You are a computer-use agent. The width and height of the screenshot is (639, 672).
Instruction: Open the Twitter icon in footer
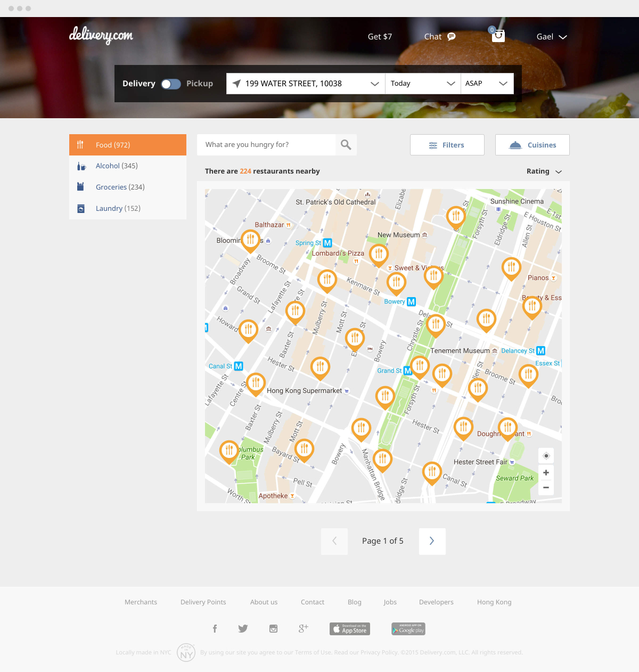tap(243, 629)
